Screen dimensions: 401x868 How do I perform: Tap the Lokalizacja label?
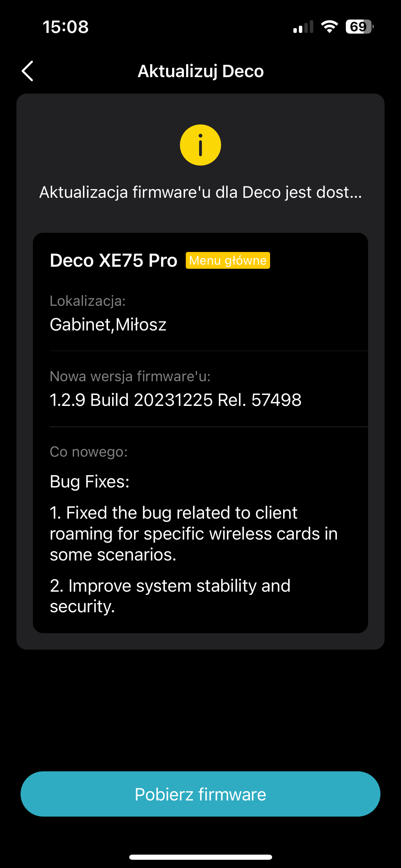pyautogui.click(x=88, y=301)
